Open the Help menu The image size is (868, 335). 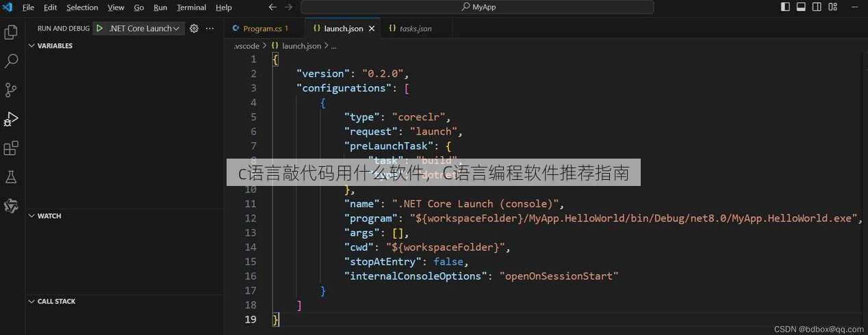(x=224, y=8)
